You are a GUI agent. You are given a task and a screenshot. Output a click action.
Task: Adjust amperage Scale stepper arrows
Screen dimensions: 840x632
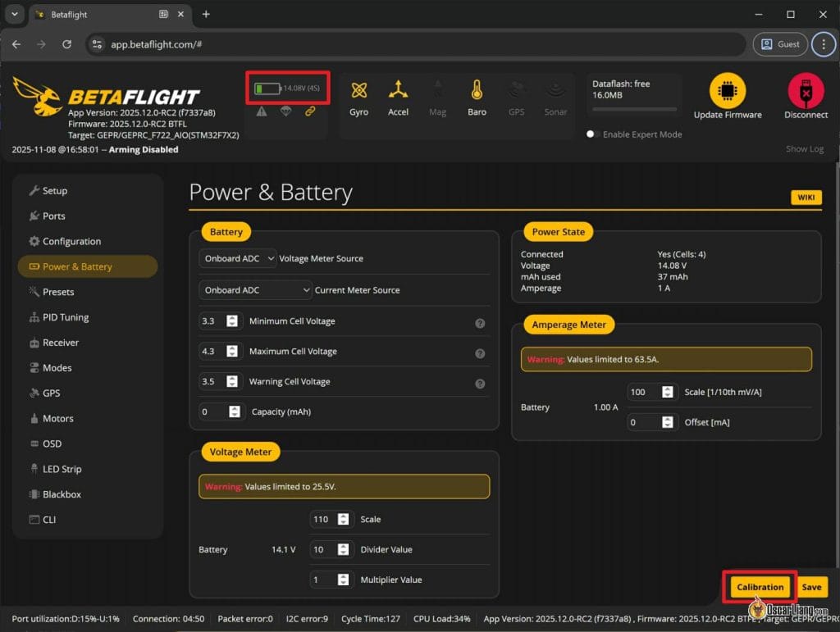(x=668, y=392)
